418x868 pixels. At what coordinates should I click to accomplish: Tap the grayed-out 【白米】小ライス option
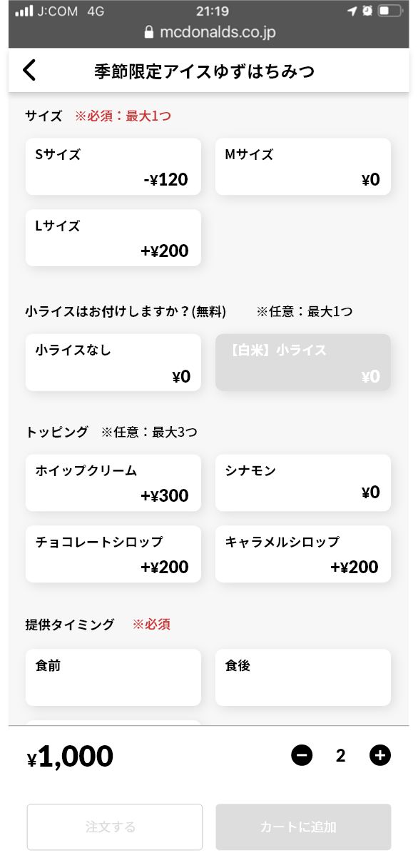click(302, 362)
